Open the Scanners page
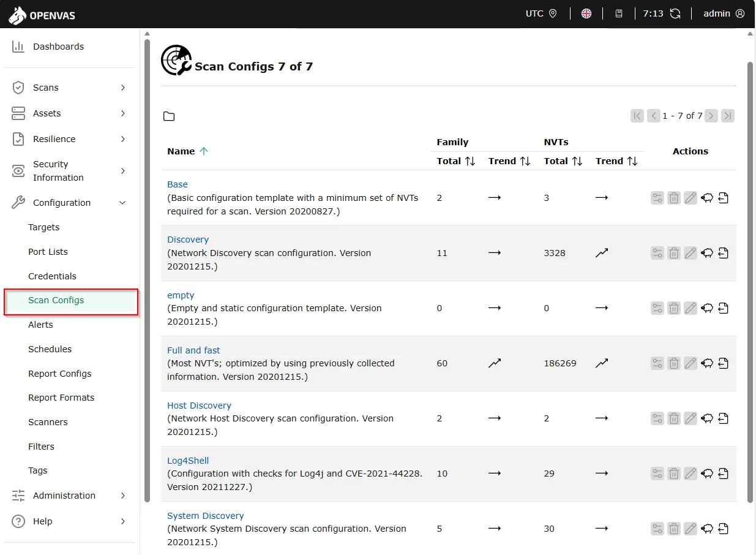This screenshot has height=555, width=756. 48,422
